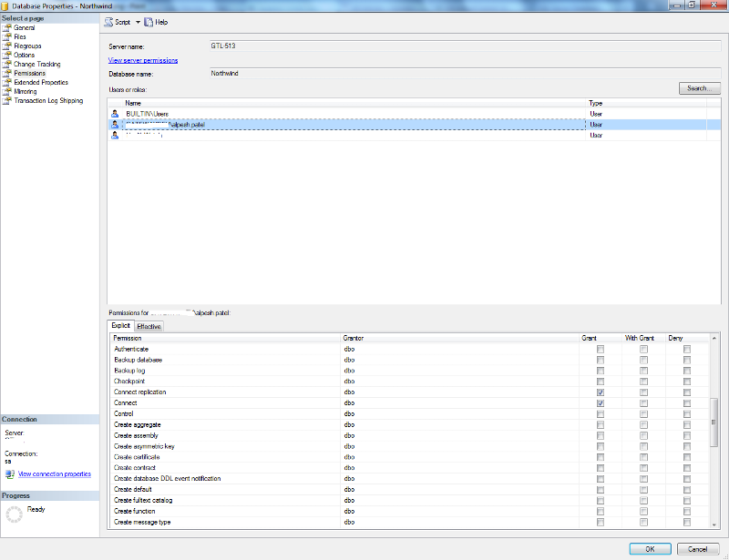Select the alpesh patel user icon
This screenshot has width=729, height=560.
[x=115, y=125]
